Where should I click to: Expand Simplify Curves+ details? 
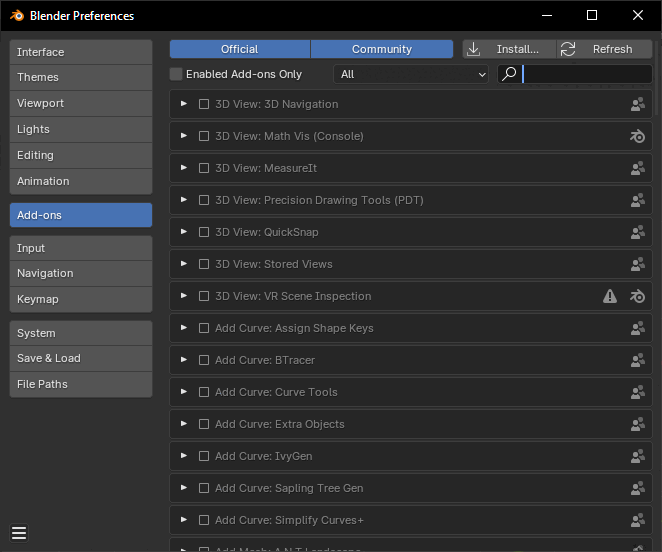[184, 519]
